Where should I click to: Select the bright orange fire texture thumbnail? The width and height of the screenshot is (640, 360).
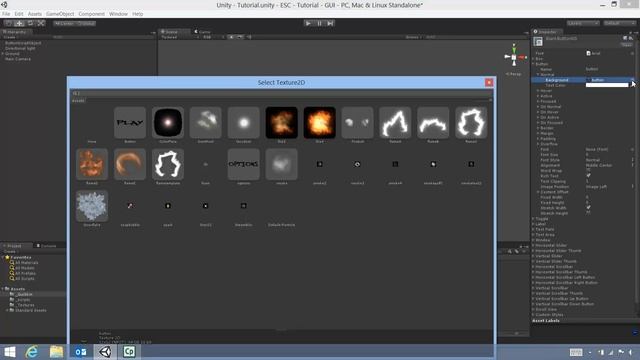[319, 122]
